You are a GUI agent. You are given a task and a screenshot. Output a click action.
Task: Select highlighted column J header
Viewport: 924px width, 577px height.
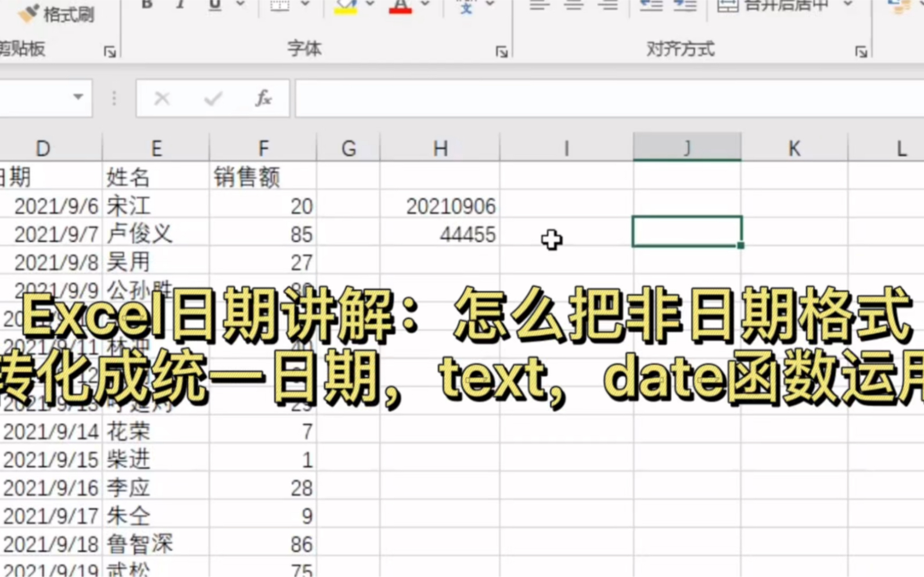[x=687, y=147]
